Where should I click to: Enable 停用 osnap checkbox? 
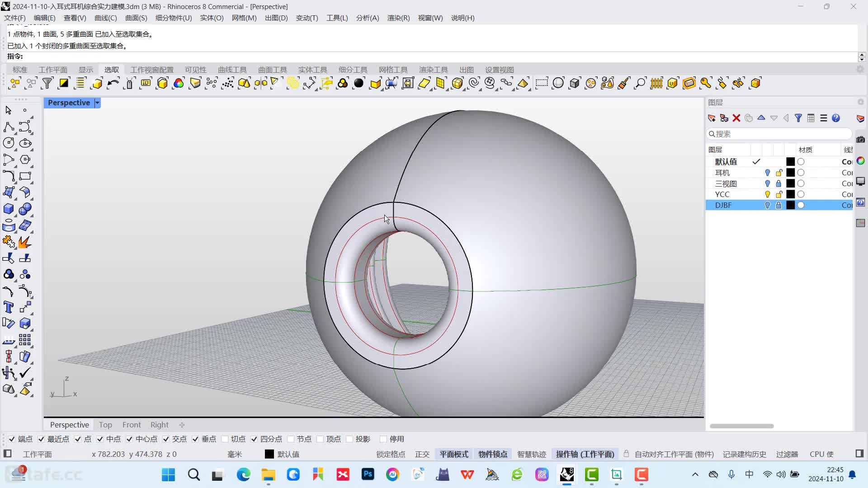tap(383, 439)
